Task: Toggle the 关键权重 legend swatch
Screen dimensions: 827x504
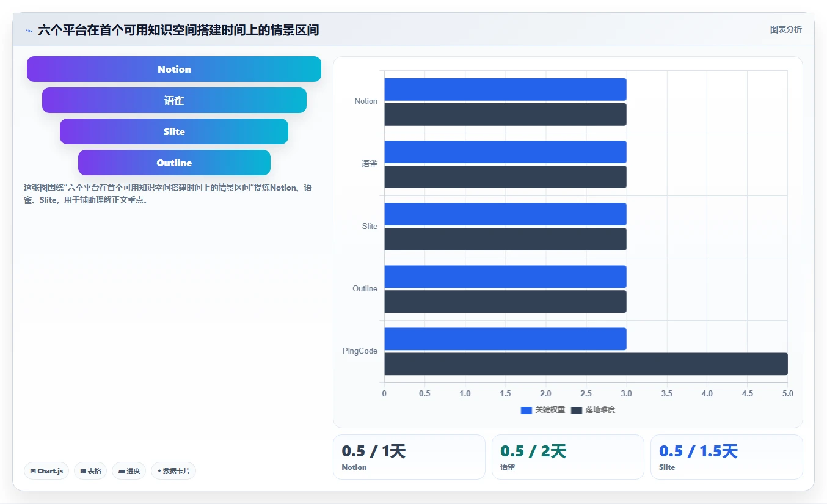Action: [x=526, y=411]
